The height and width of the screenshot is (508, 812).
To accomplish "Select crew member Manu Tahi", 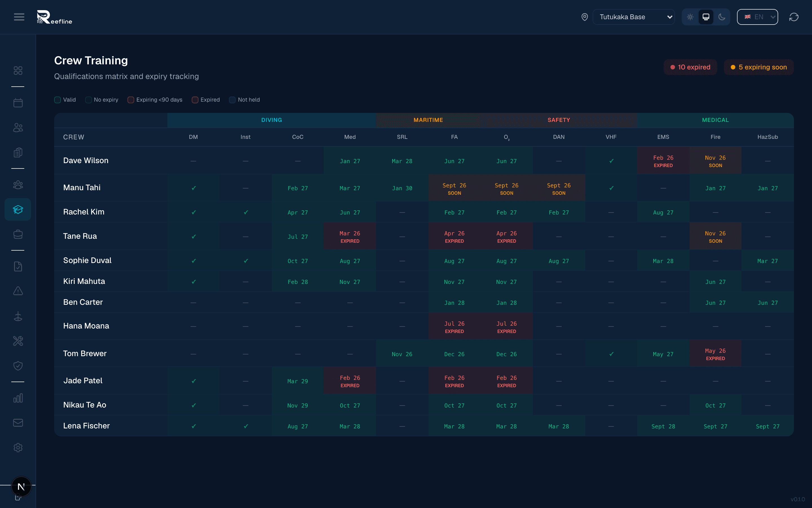I will [x=82, y=188].
